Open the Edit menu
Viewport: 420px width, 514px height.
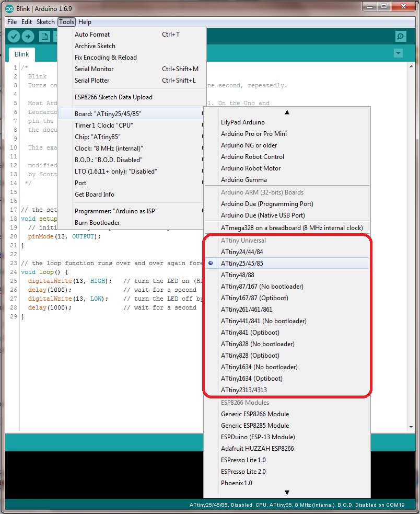27,22
